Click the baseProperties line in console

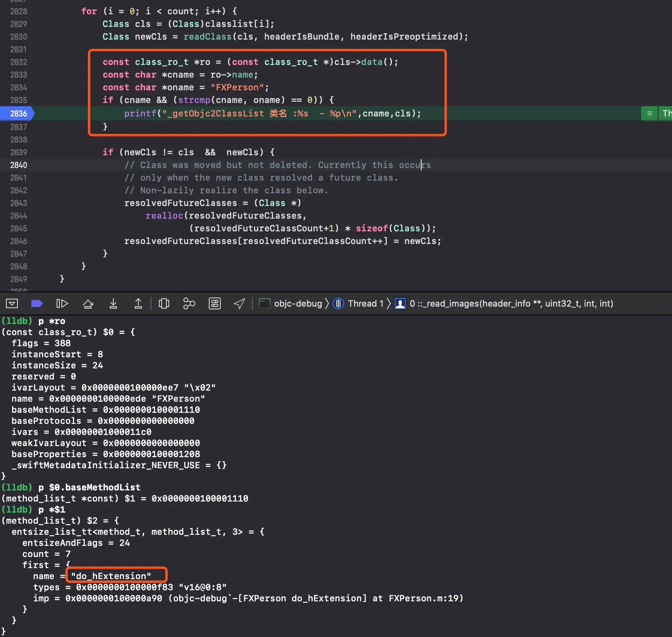pyautogui.click(x=106, y=454)
